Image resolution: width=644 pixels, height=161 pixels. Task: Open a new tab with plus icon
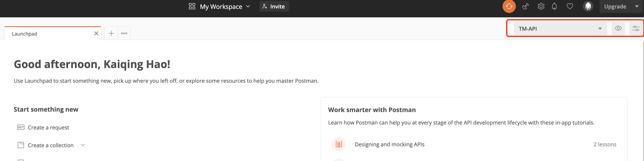111,33
